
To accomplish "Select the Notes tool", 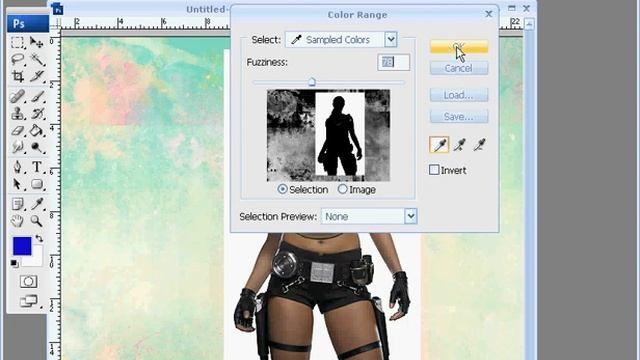I will [17, 204].
